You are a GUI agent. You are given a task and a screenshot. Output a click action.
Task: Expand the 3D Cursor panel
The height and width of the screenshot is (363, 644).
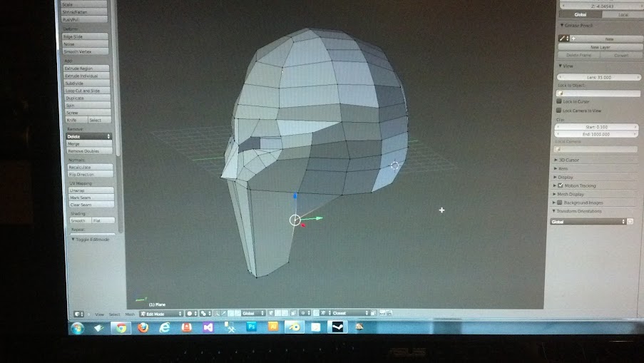(x=568, y=160)
